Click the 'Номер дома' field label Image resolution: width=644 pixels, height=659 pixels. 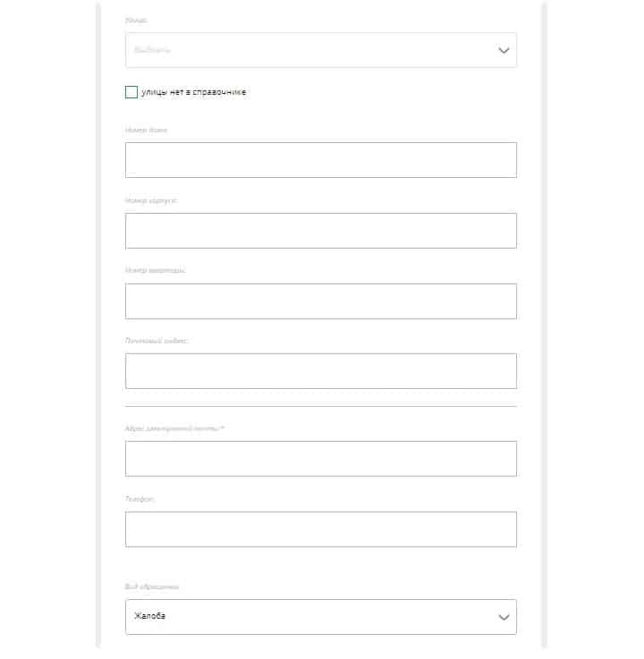(x=147, y=130)
